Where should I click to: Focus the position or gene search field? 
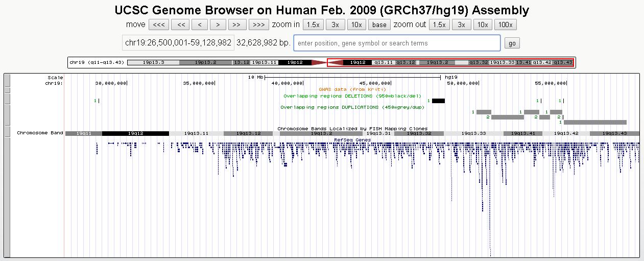397,43
